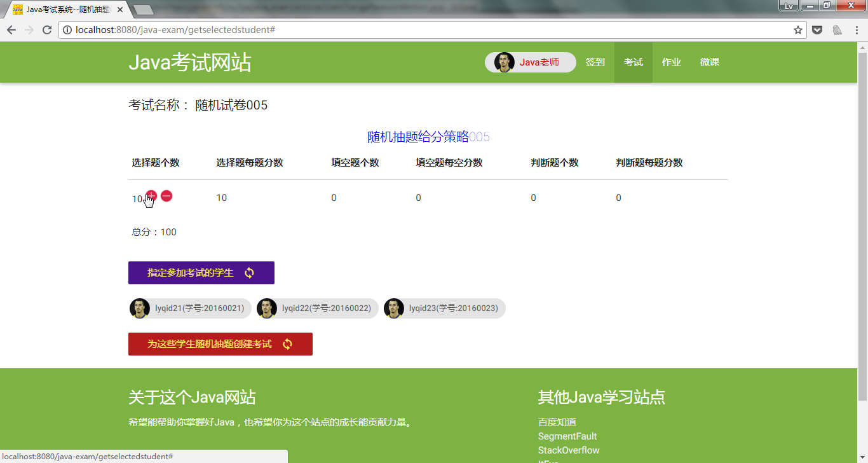This screenshot has width=868, height=463.
Task: Click avatar of student lyqid23
Action: click(394, 308)
